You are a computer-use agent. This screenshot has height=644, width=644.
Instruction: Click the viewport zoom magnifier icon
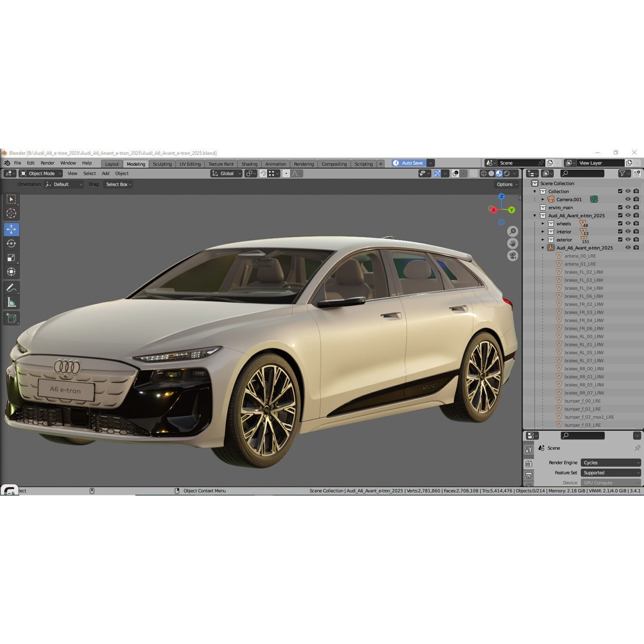(x=512, y=231)
